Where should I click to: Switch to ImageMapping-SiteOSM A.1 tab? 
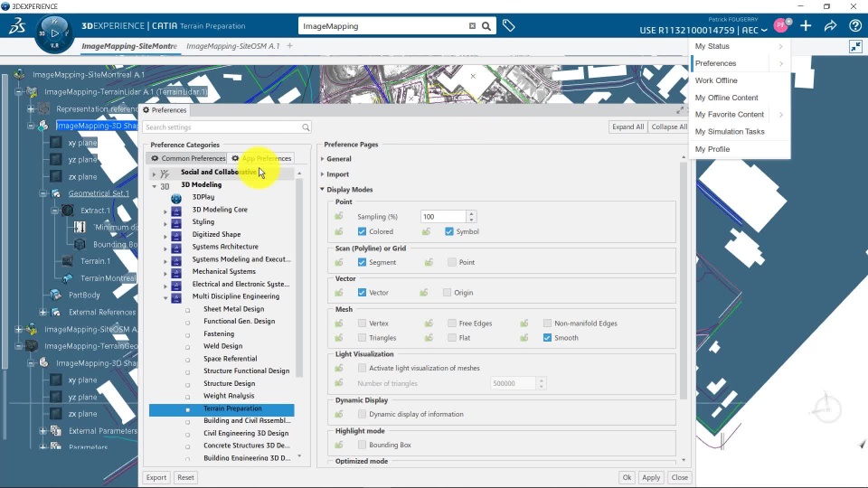click(x=233, y=46)
